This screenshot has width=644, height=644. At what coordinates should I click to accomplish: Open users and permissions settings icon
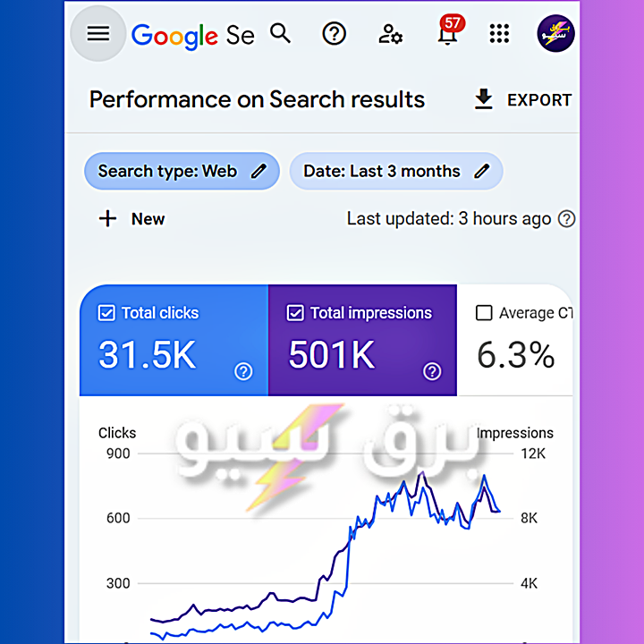(390, 34)
